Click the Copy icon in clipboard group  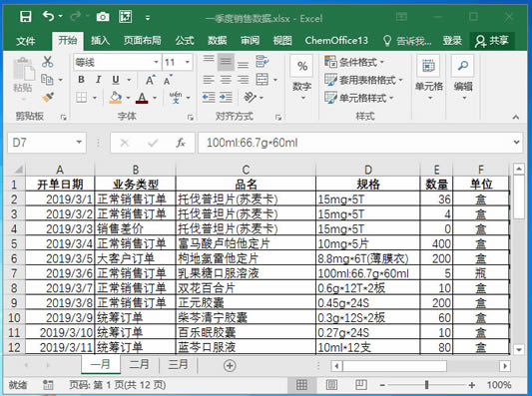(x=47, y=80)
